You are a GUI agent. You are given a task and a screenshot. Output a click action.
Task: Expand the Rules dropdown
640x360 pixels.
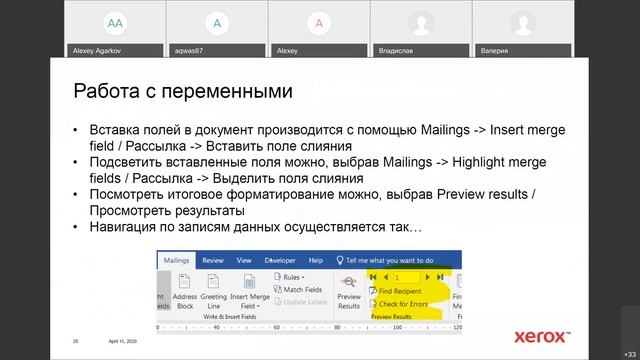(290, 277)
